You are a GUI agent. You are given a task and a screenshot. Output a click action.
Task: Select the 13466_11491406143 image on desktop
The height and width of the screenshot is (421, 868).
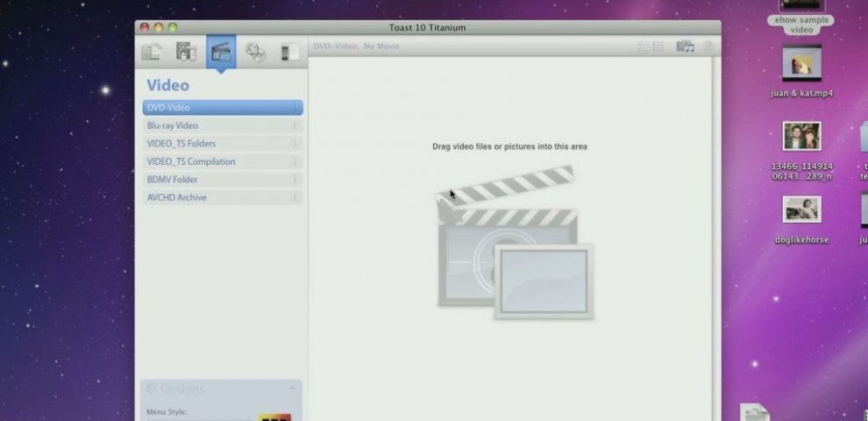click(x=801, y=151)
